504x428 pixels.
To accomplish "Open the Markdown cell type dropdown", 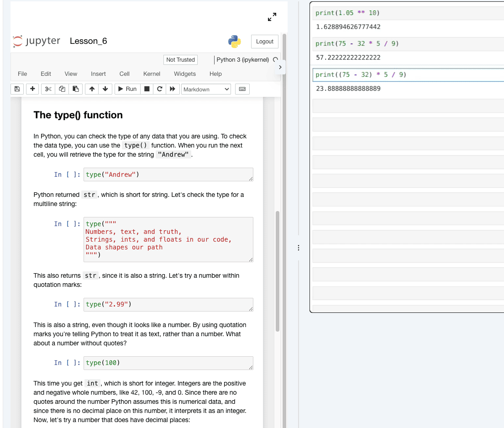I will pos(206,89).
